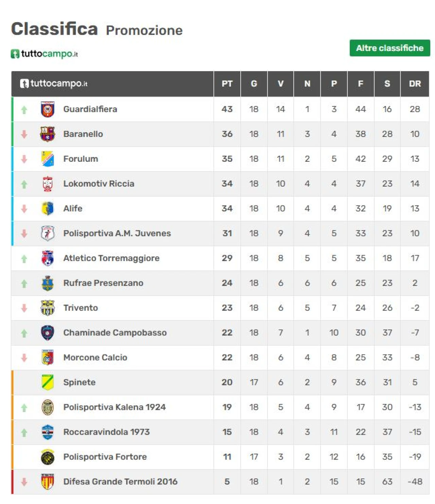Screen dimensions: 435x504
Task: Select the V column header
Action: tap(281, 84)
